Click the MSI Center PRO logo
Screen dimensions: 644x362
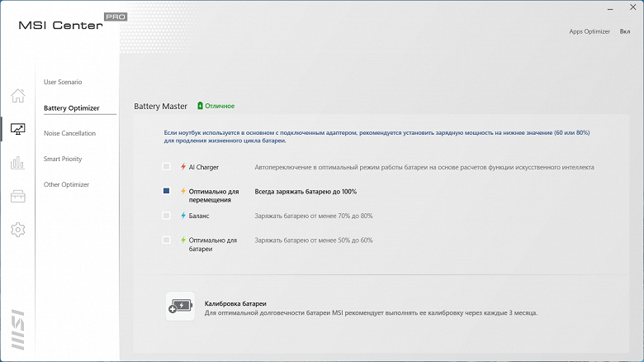73,22
